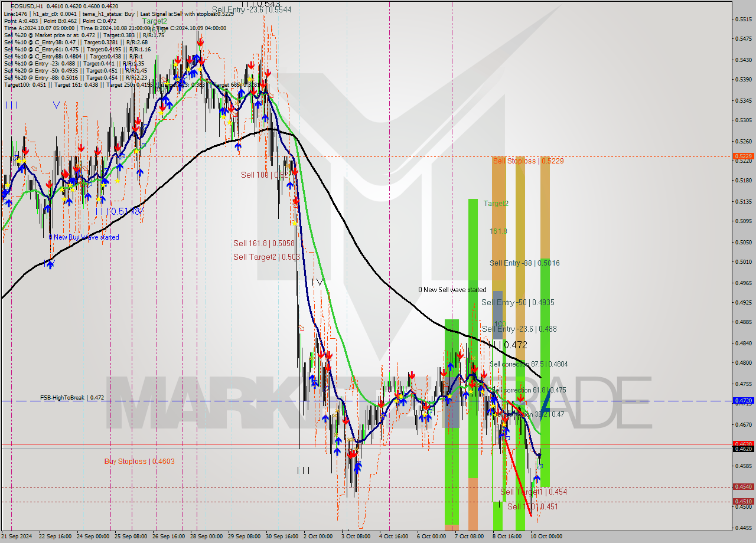Select the 'Sell Target2 | 0.503' label
This screenshot has width=756, height=543.
tap(266, 257)
